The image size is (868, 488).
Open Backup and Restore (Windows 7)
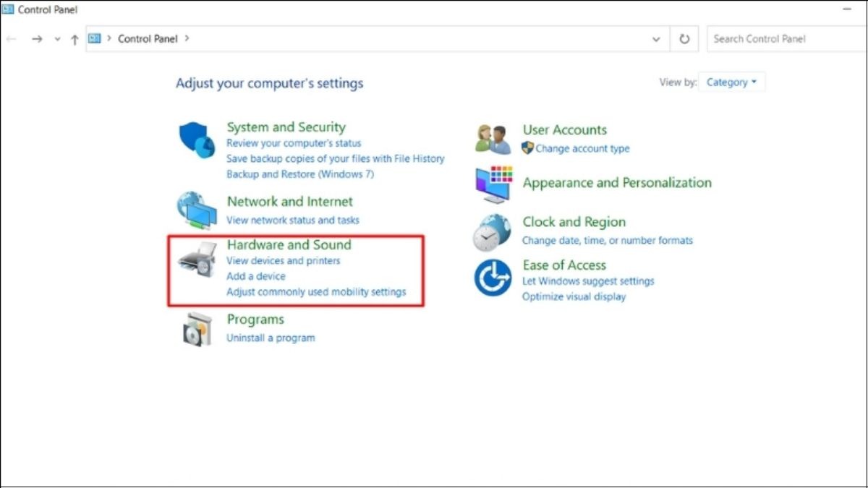[300, 174]
